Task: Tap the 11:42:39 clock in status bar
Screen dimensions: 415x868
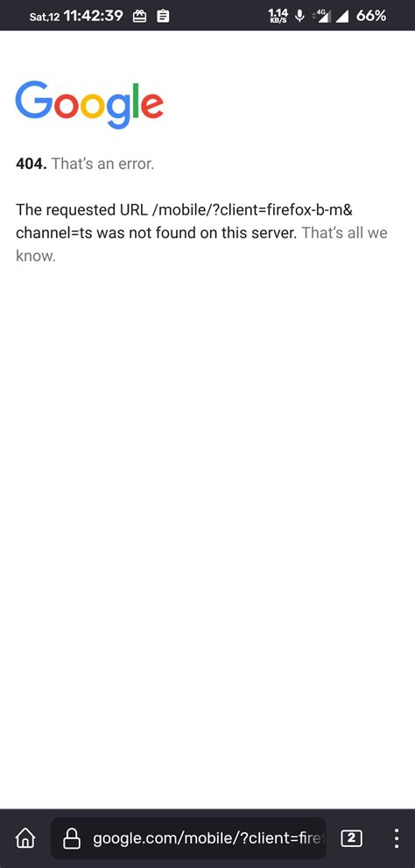Action: [x=94, y=16]
